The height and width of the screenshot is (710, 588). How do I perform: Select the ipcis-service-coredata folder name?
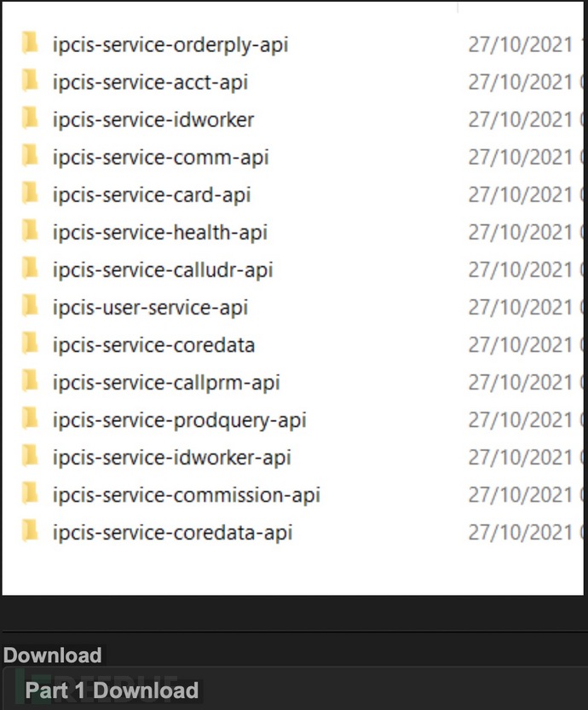point(153,345)
